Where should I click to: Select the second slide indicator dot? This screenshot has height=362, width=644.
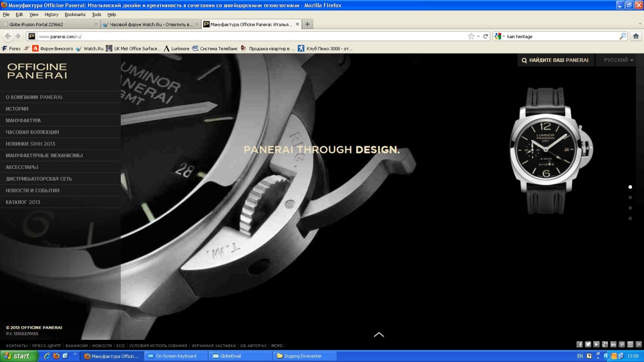[x=630, y=198]
